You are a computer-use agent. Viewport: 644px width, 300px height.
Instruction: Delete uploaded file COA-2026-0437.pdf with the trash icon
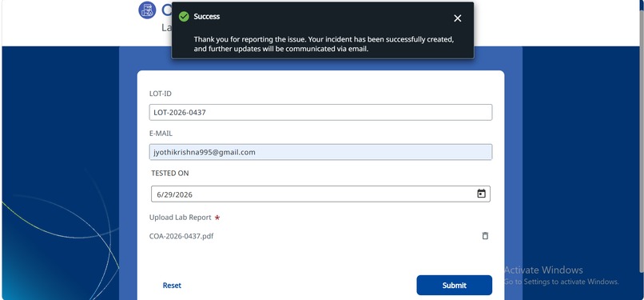click(485, 236)
